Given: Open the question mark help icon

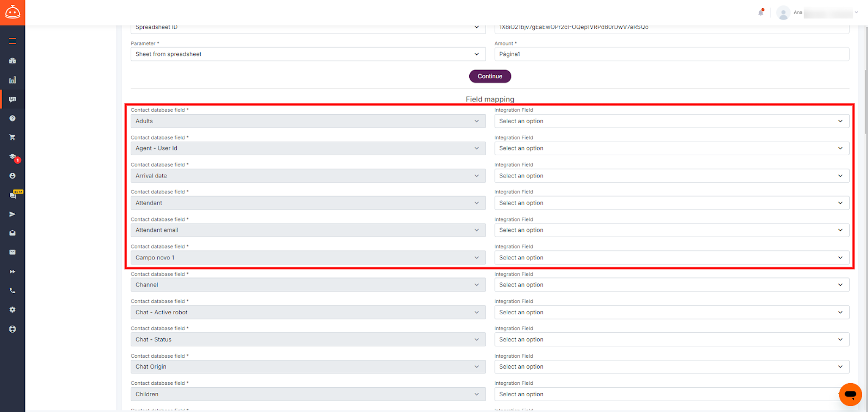Looking at the screenshot, I should (x=12, y=118).
